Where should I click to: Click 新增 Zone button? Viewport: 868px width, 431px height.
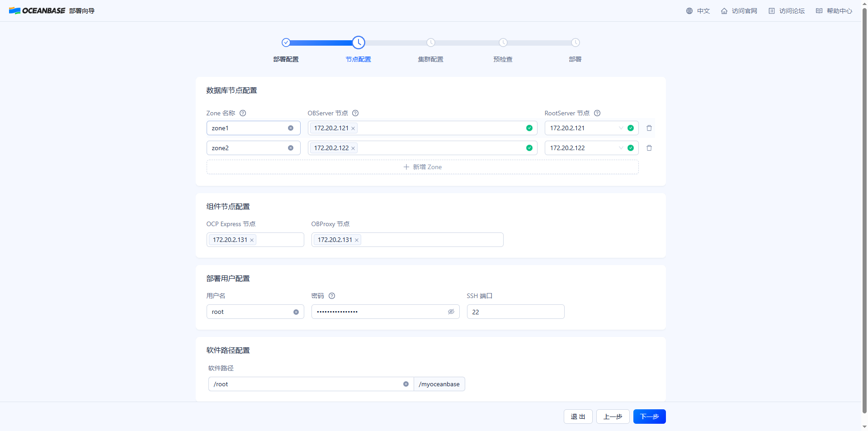[x=423, y=167]
